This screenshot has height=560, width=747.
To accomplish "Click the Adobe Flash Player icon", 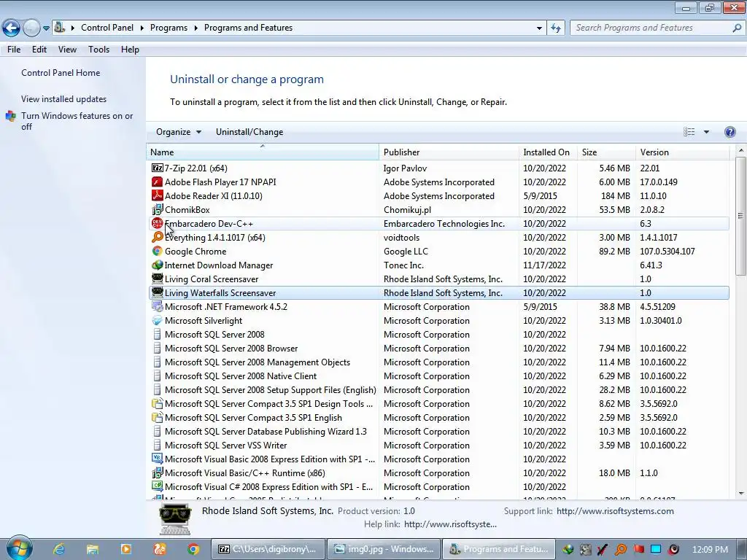I will click(157, 182).
